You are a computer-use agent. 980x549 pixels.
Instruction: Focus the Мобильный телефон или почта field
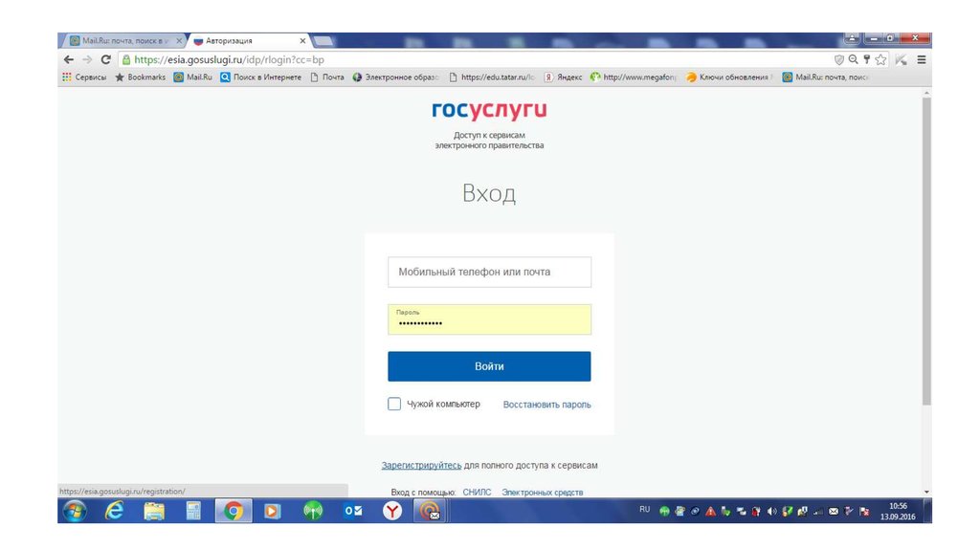click(489, 272)
